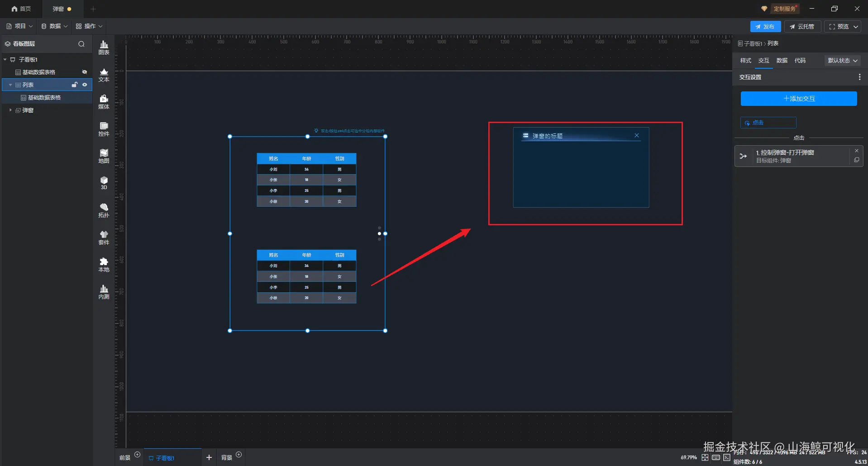Click the 定制服务 diamond button
The image size is (868, 466).
pos(780,9)
